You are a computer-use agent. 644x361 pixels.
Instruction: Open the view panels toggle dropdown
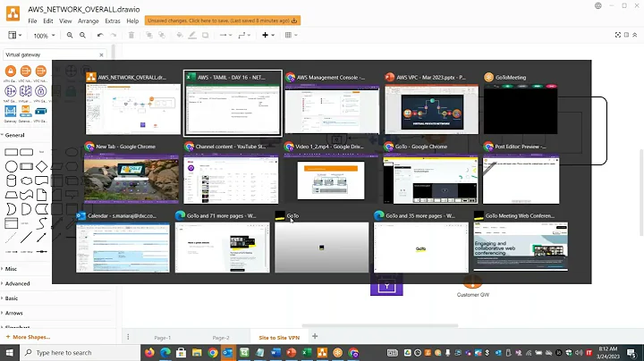coord(15,35)
